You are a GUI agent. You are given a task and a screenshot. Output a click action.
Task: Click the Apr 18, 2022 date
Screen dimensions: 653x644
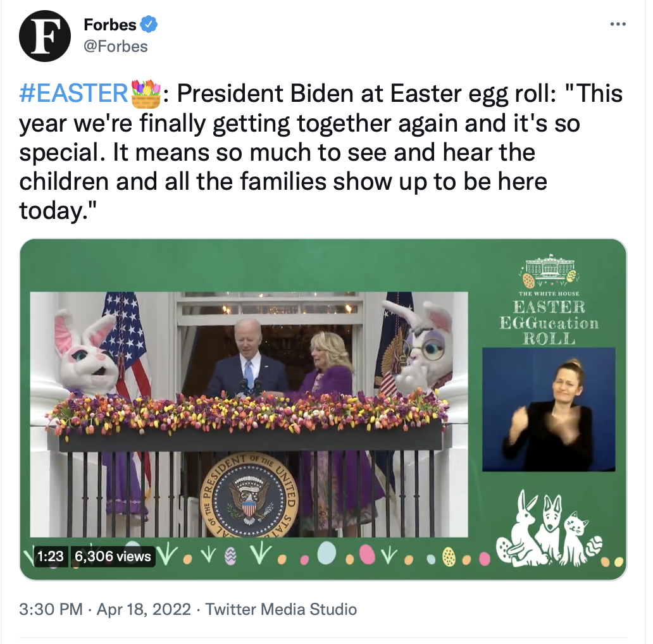[144, 609]
